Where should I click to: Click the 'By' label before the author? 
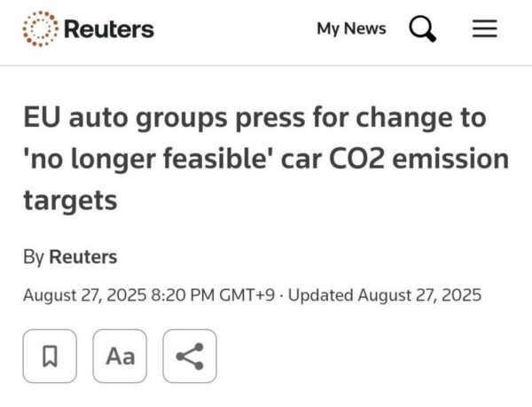click(34, 257)
